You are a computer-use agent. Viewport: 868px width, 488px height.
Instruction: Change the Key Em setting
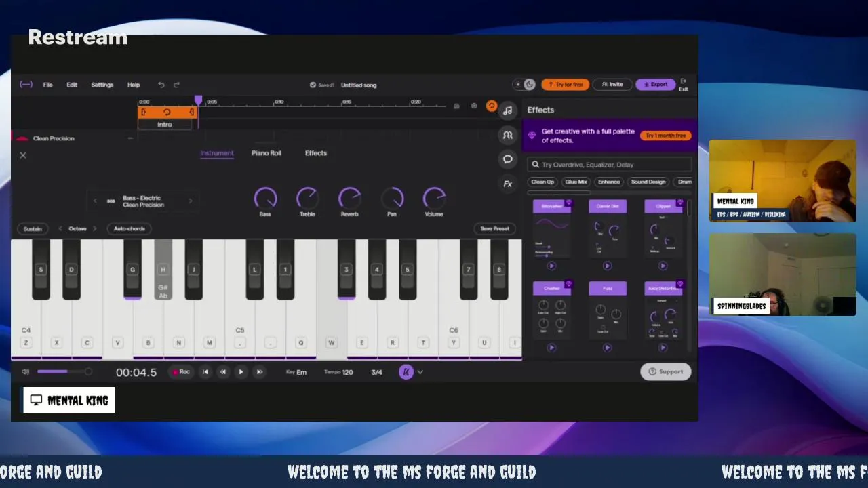pos(296,372)
